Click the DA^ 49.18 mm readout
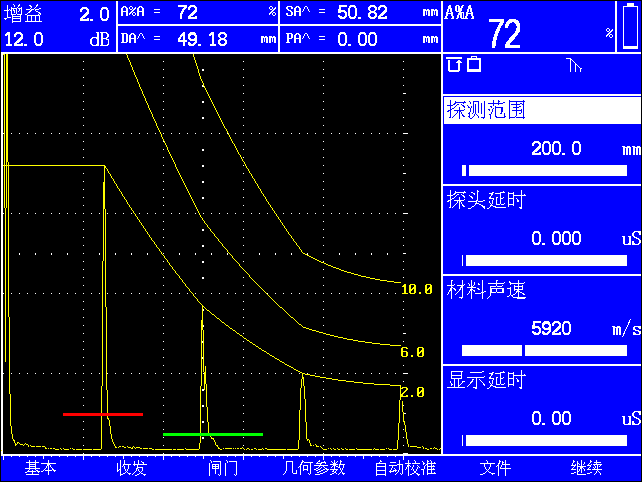Screen dimensions: 642x482 point(198,39)
